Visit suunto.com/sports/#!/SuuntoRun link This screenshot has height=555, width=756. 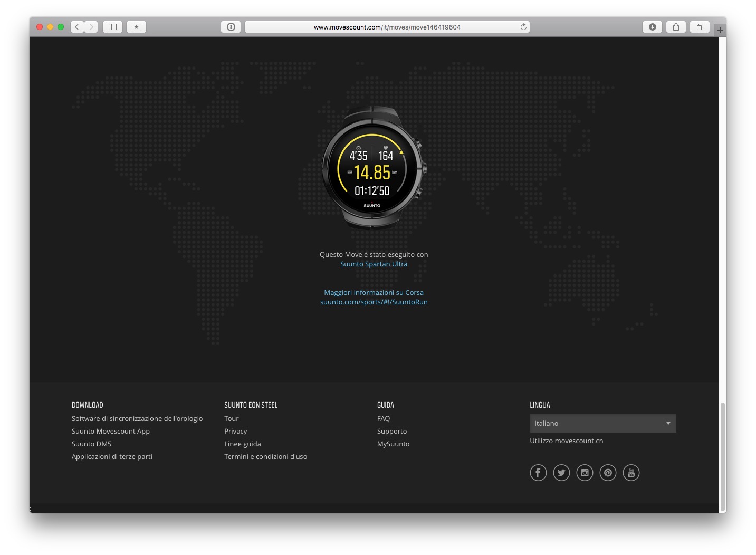(x=374, y=302)
